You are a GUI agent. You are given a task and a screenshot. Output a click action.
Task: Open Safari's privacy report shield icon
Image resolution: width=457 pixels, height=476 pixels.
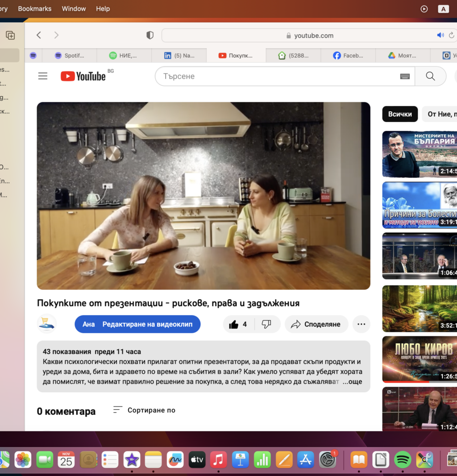[x=150, y=35]
